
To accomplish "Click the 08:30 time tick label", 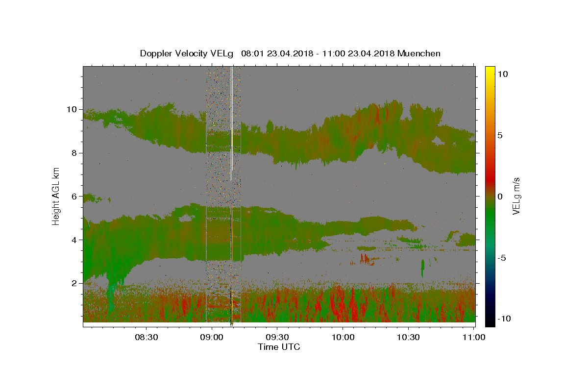I will (x=146, y=338).
